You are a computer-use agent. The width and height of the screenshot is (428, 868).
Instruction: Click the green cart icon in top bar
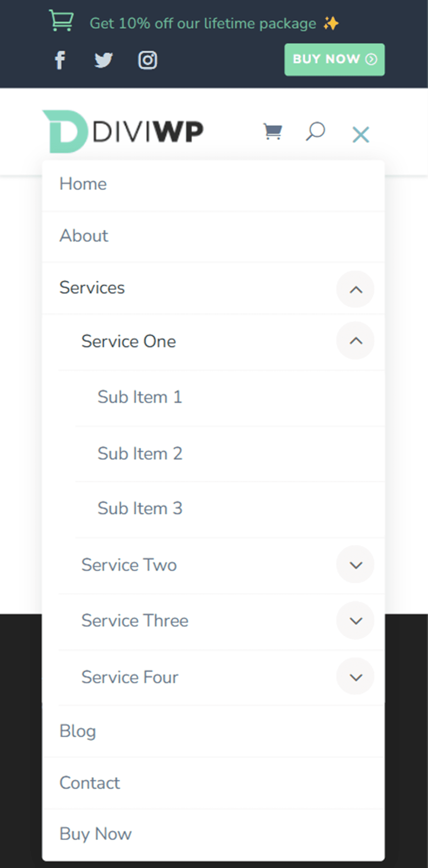point(61,21)
